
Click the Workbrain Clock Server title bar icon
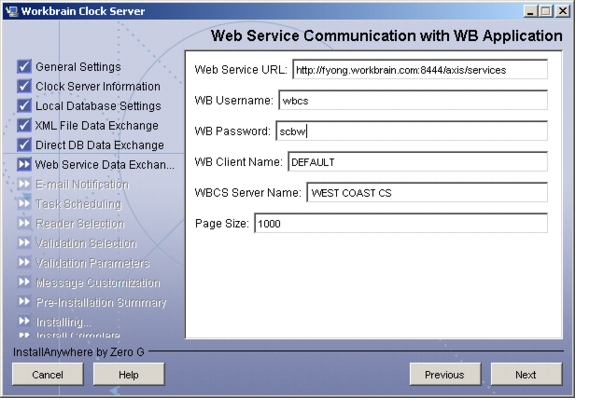pyautogui.click(x=12, y=11)
